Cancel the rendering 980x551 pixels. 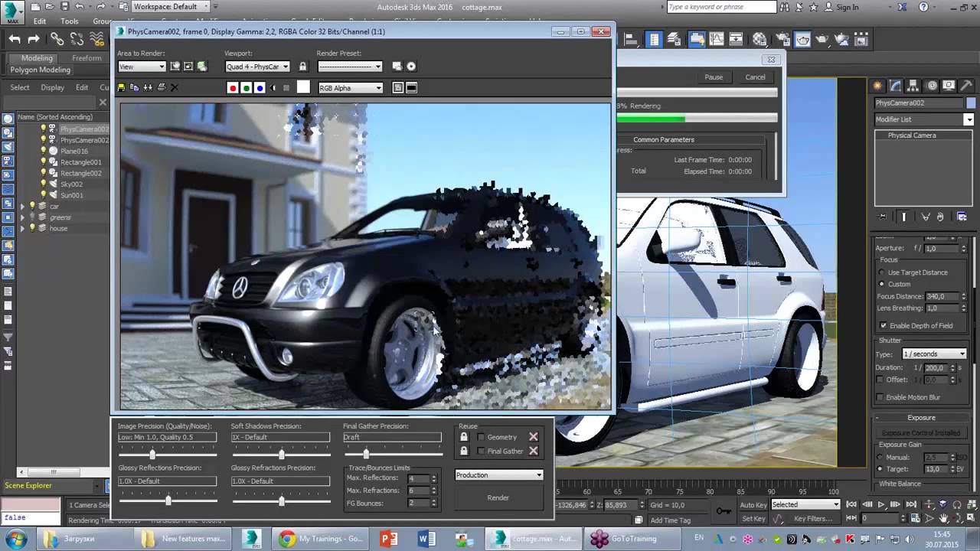(755, 77)
